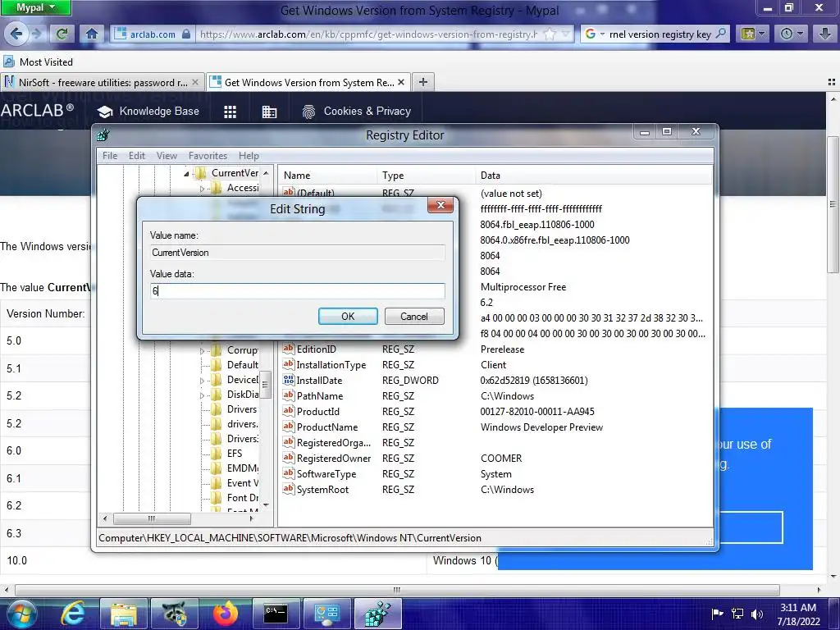Screen dimensions: 840x630
Task: Click the SoftwareType string value icon
Action: [x=289, y=473]
